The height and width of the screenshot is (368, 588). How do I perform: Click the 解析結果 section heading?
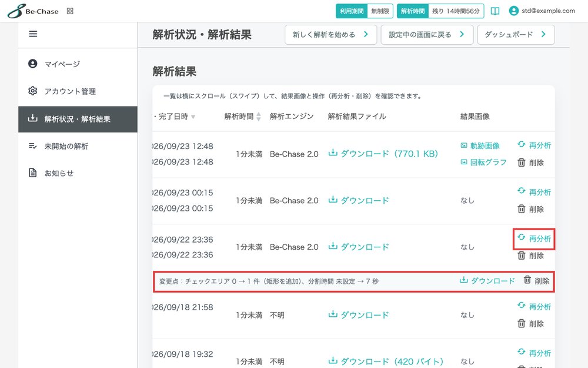click(175, 71)
